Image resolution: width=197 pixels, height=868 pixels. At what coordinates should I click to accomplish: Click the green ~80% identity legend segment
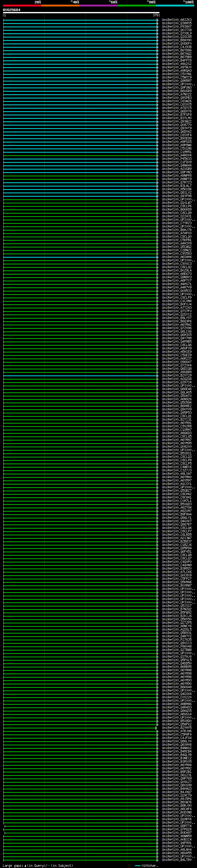[137, 6]
